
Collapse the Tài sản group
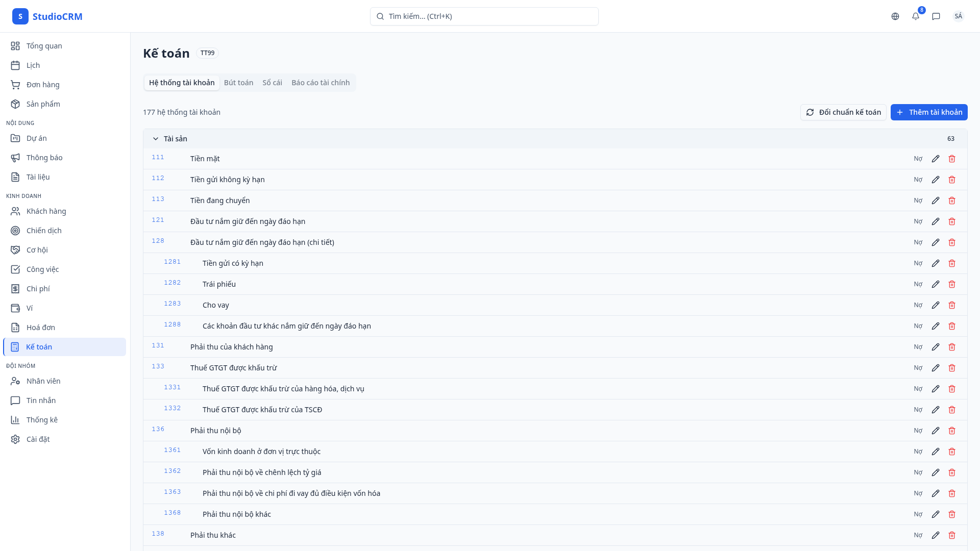156,139
